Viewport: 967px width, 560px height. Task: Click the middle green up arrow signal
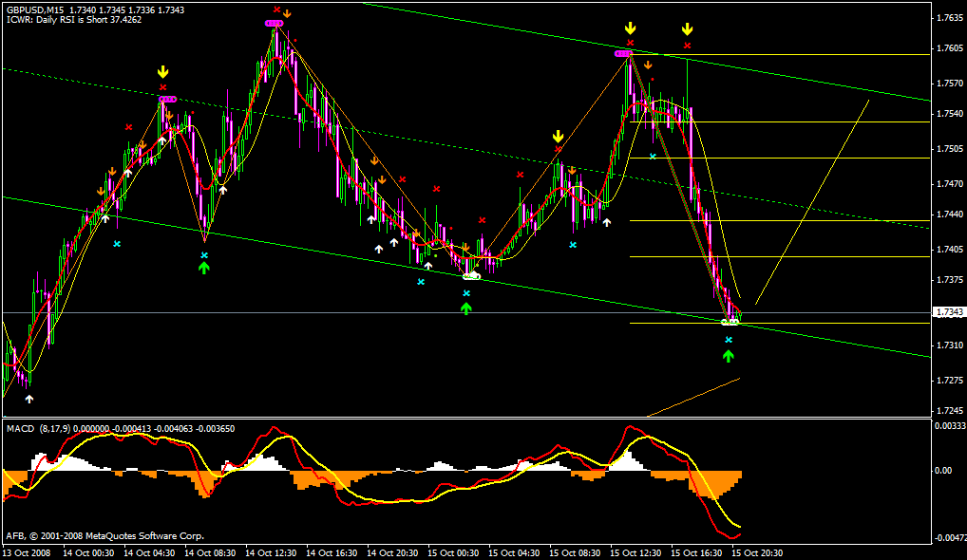click(465, 308)
